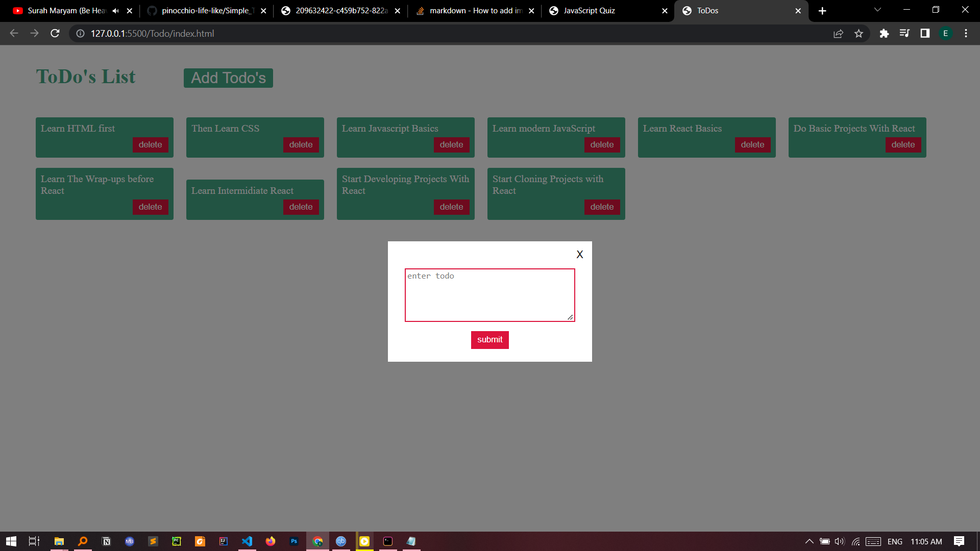980x551 pixels.
Task: Mute the system volume in the tray
Action: point(839,542)
